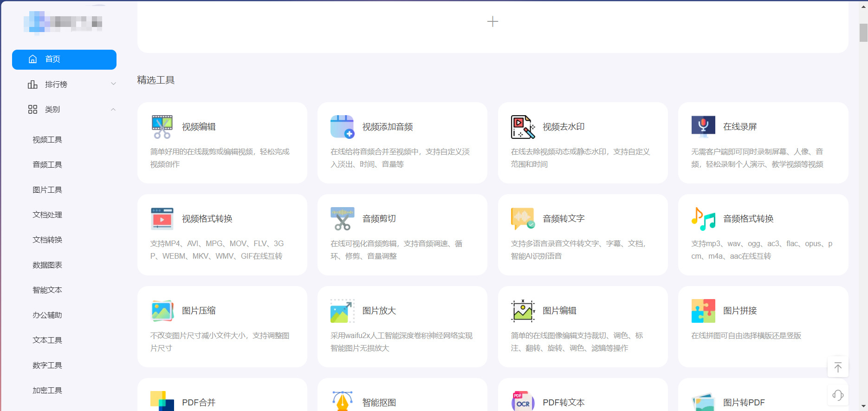
Task: Click the 音频格式转换 music note icon
Action: coord(703,219)
